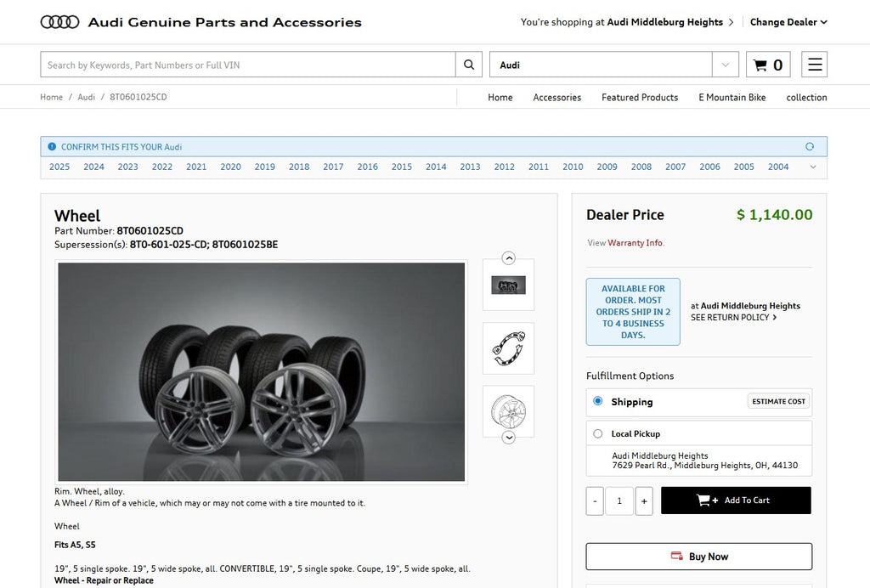Viewport: 870px width, 588px height.
Task: Select model year 2004
Action: click(x=778, y=167)
